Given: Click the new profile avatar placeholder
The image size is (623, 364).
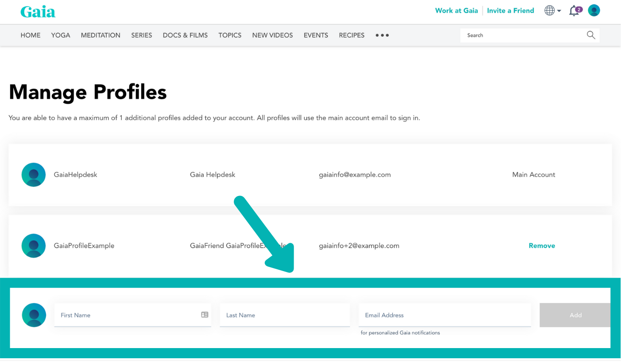Looking at the screenshot, I should pos(34,315).
